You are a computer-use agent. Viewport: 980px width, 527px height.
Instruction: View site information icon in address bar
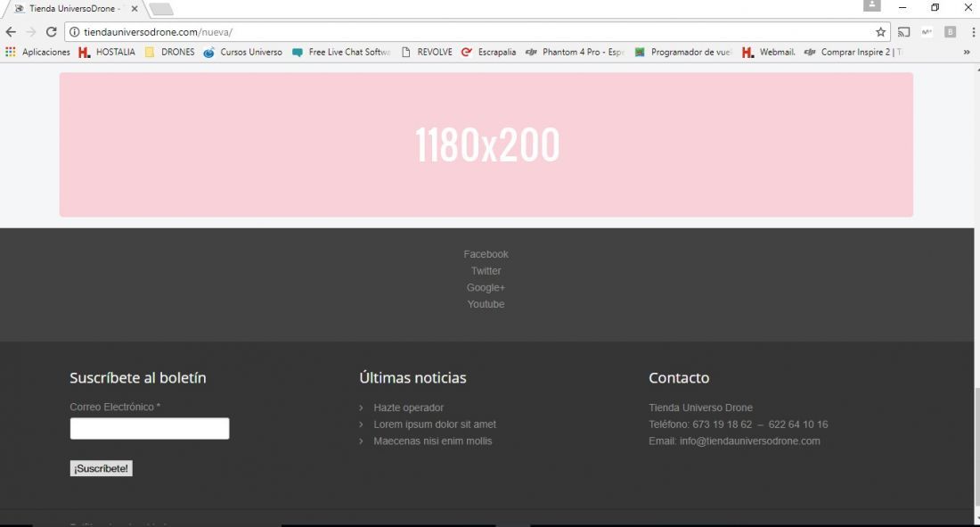pos(74,32)
